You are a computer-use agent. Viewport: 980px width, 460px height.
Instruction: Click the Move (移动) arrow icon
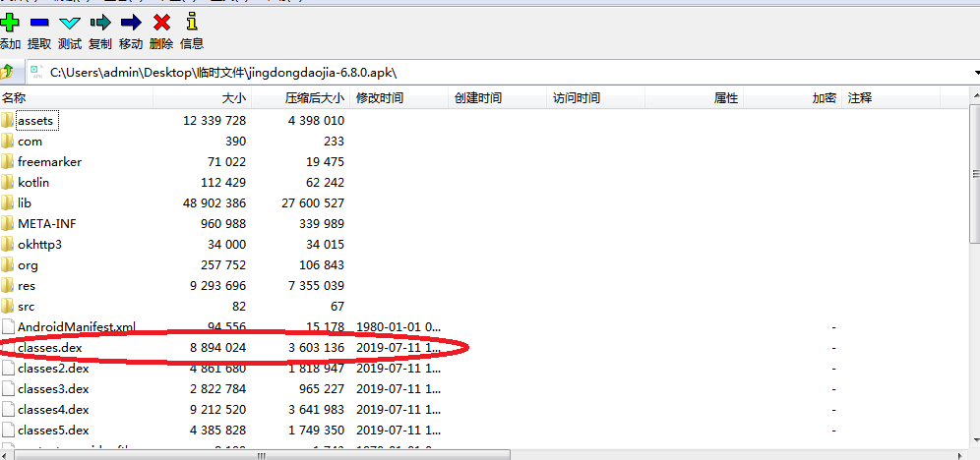[131, 23]
